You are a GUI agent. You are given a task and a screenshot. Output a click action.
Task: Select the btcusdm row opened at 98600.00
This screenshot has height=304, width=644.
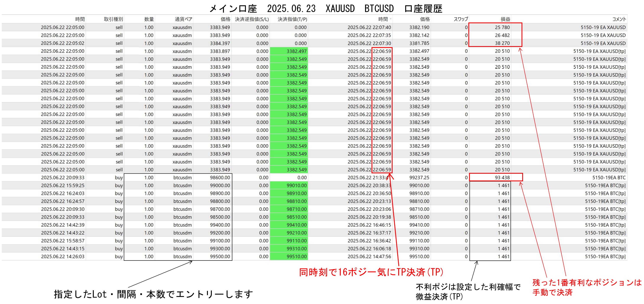(183, 177)
